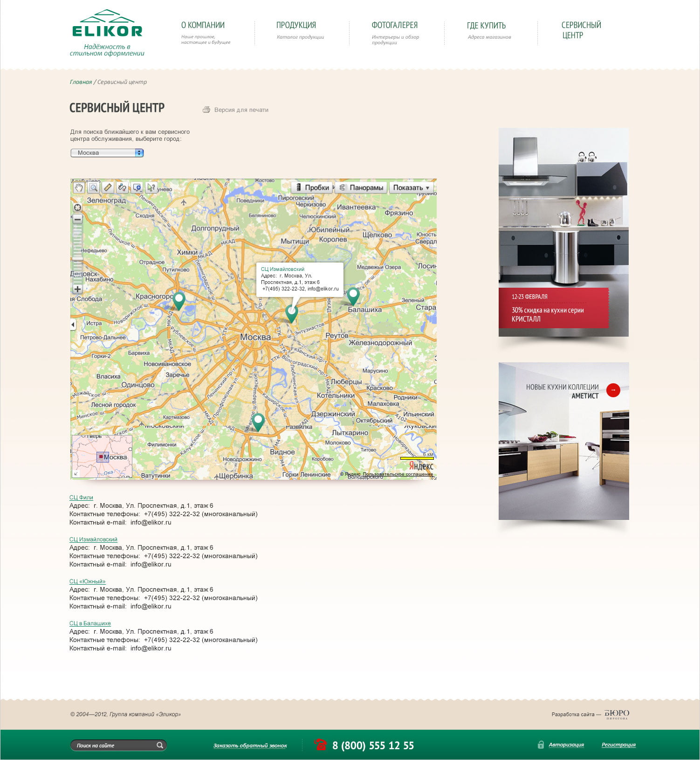Open the Продукция menu item
The height and width of the screenshot is (760, 700).
pos(296,25)
